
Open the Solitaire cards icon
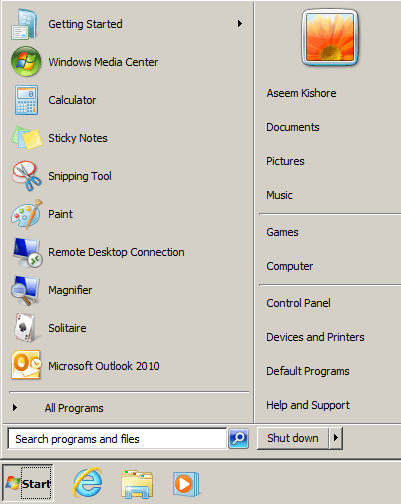(x=25, y=328)
